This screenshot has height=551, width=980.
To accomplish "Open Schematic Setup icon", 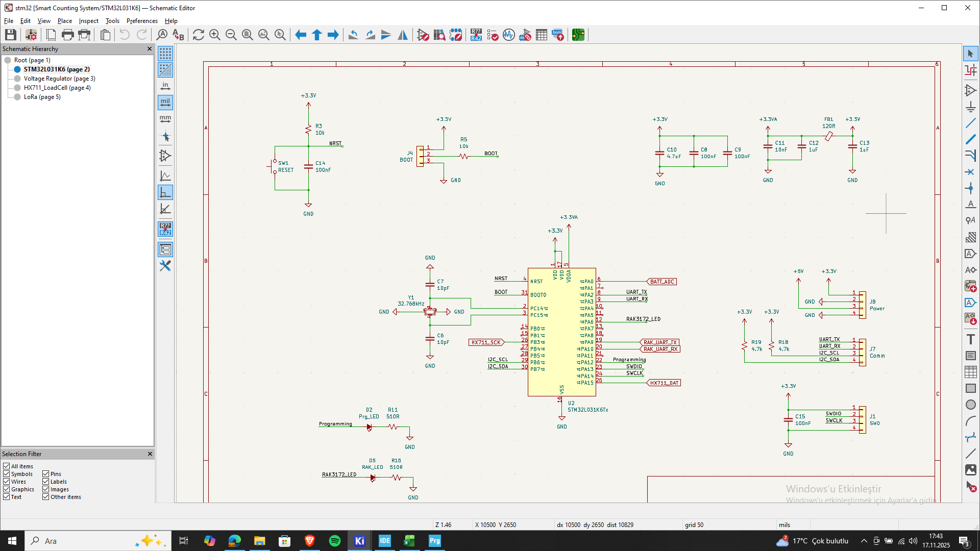I will point(31,35).
